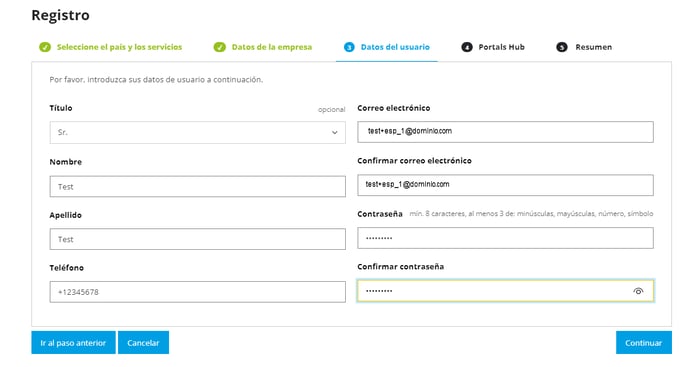The image size is (688, 367).
Task: Select the Correo electrónico input field
Action: (x=505, y=132)
